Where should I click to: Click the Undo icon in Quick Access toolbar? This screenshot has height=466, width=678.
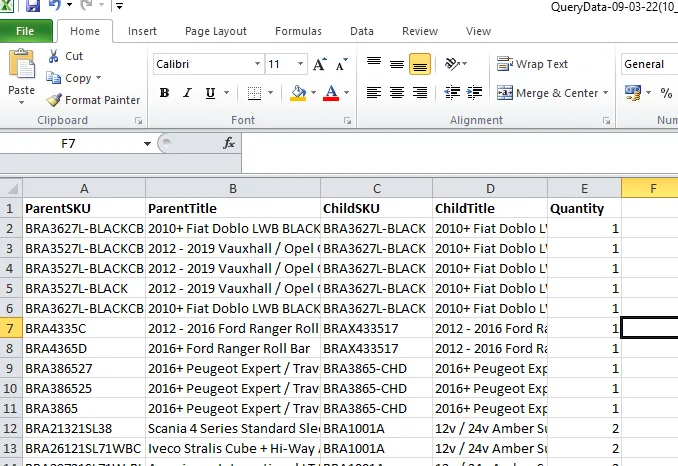(55, 5)
